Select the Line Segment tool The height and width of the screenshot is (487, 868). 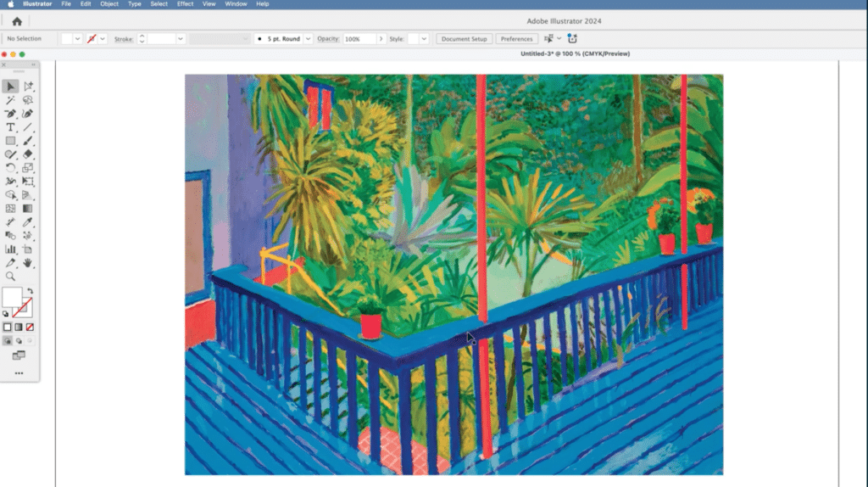28,127
